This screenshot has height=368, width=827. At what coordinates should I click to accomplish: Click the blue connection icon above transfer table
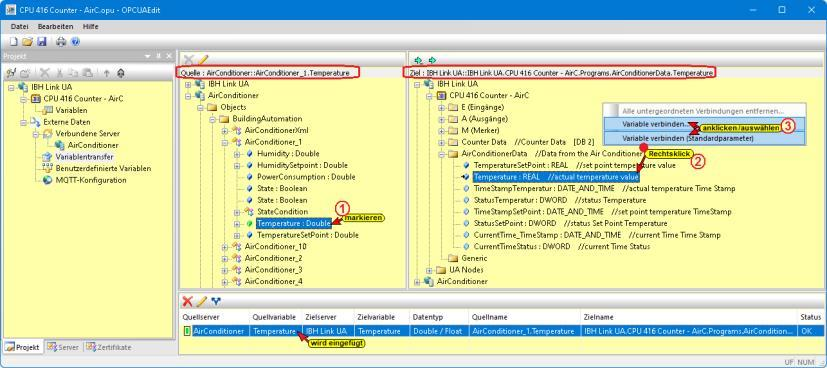click(216, 302)
